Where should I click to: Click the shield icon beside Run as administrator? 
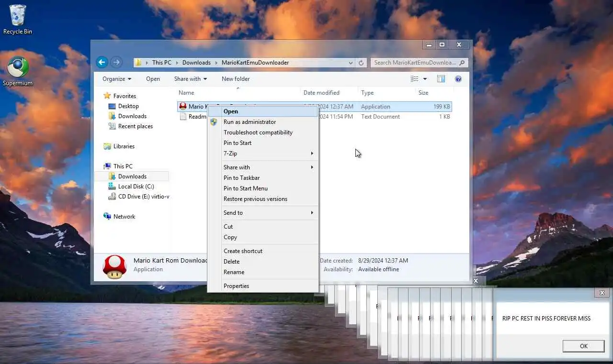[x=214, y=122]
